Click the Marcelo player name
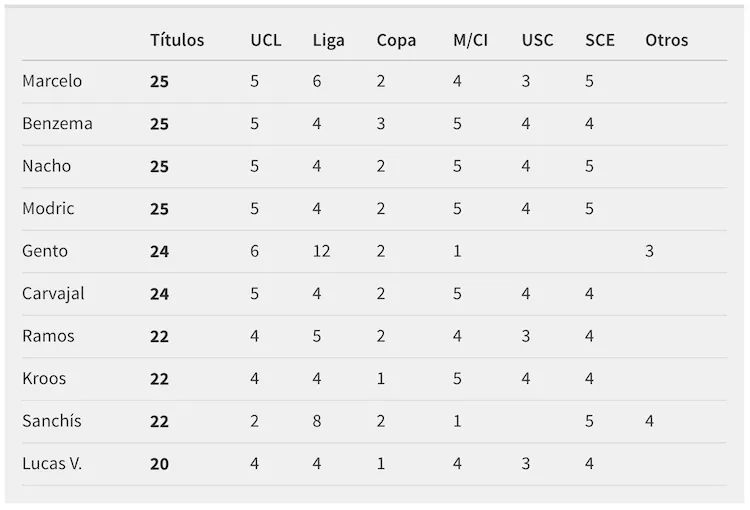750x510 pixels. [x=52, y=81]
